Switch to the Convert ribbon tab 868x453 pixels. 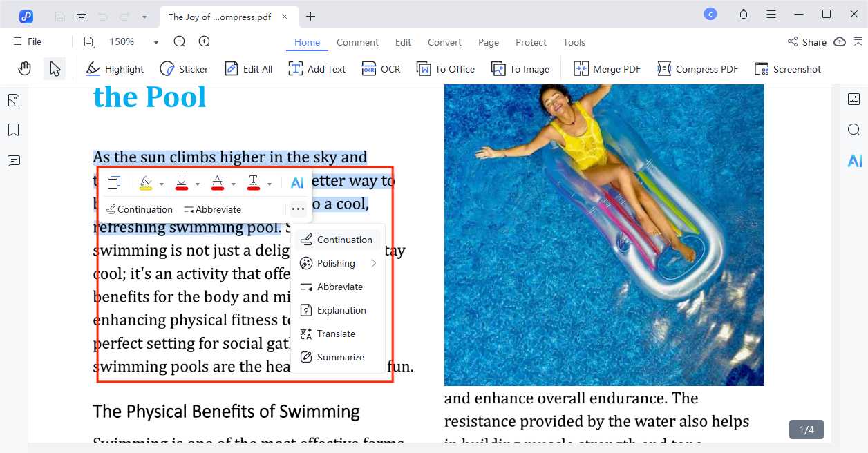(444, 42)
